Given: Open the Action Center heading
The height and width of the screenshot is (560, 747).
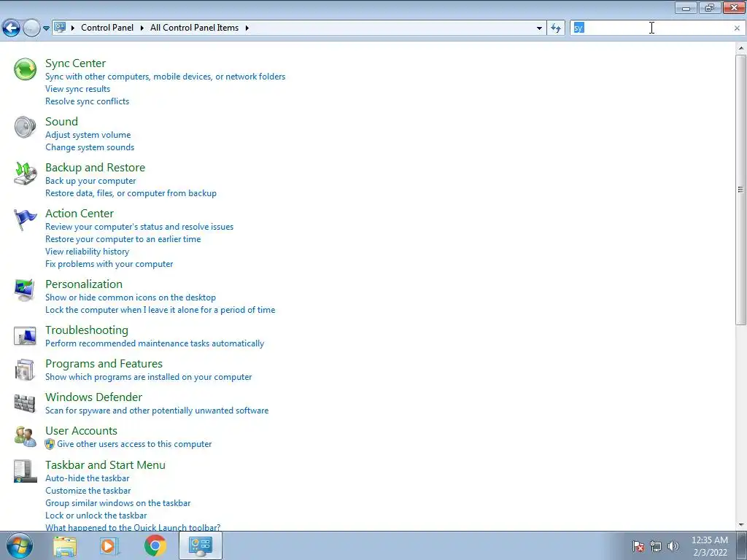Looking at the screenshot, I should 80,214.
